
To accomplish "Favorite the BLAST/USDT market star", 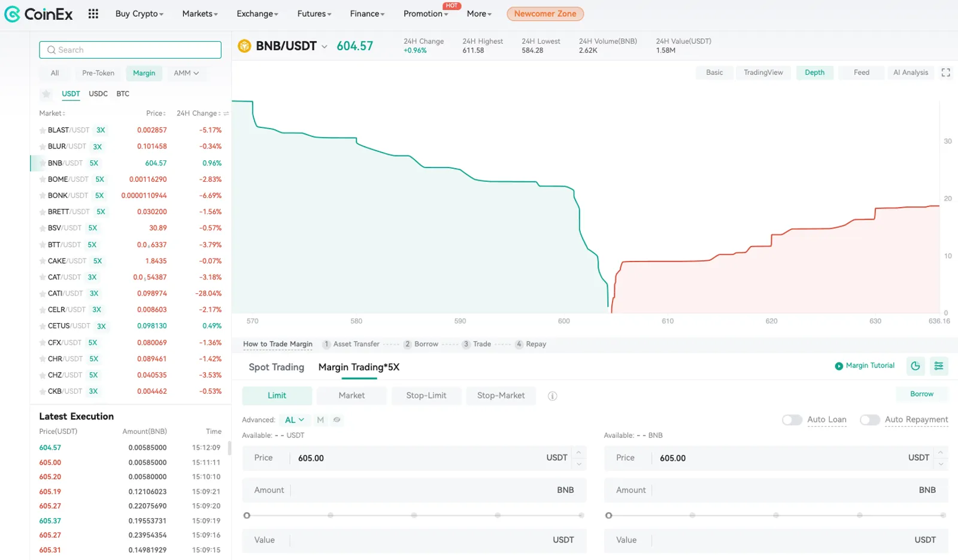I will [43, 130].
